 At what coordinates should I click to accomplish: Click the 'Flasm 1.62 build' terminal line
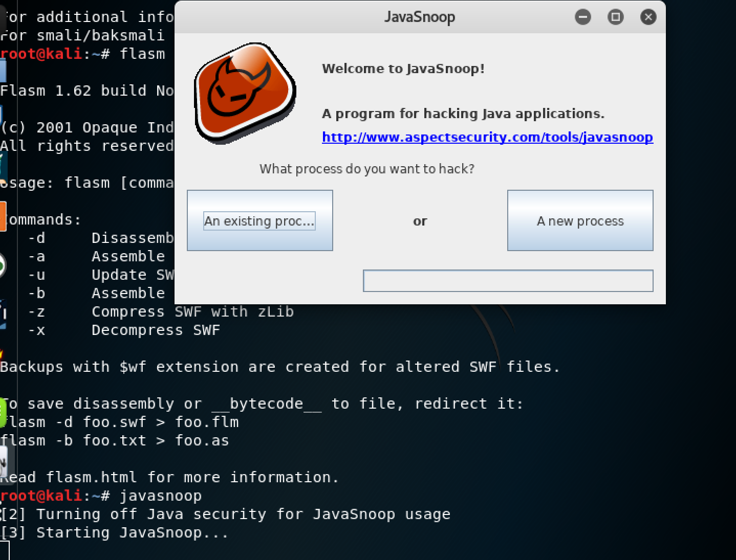pyautogui.click(x=87, y=91)
